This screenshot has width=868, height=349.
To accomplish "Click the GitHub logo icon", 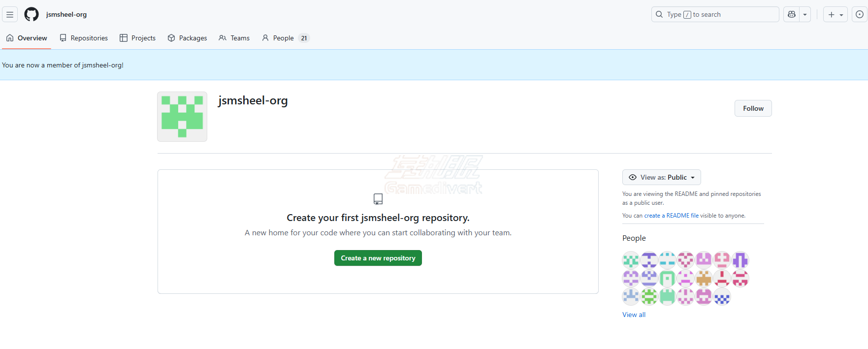I will (32, 15).
